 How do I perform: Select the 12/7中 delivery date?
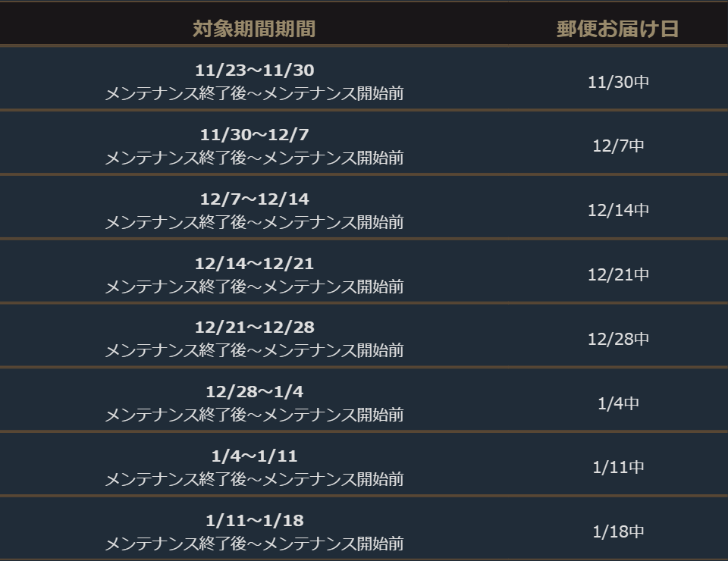(x=618, y=146)
